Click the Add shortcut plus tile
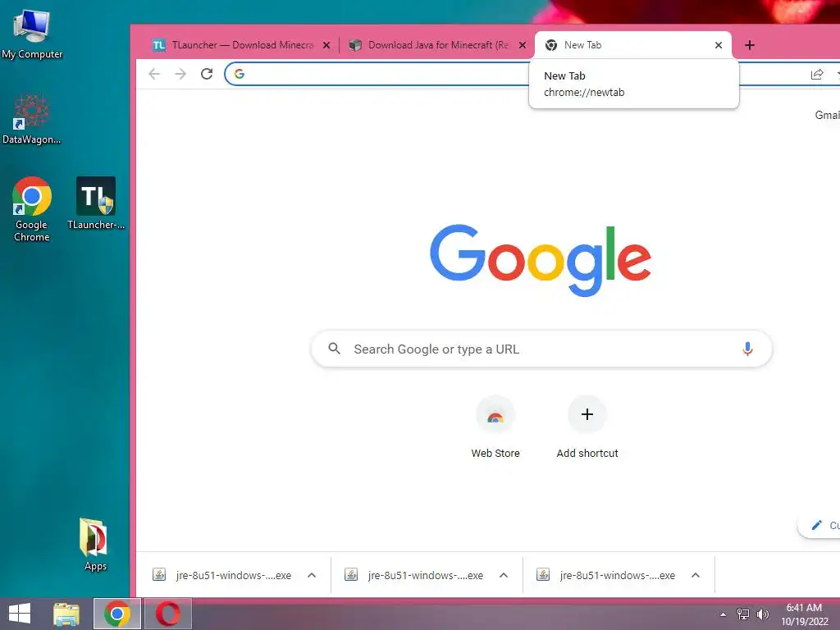Viewport: 840px width, 630px height. tap(587, 427)
